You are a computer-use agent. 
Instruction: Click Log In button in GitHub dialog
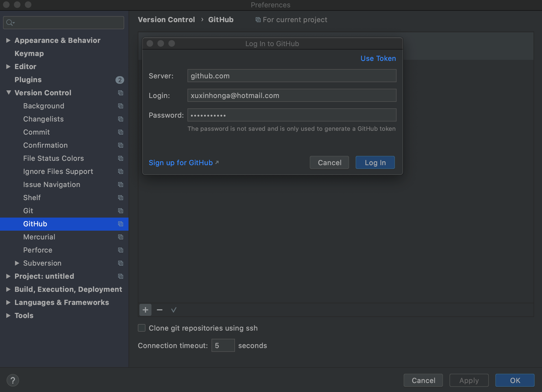coord(375,163)
